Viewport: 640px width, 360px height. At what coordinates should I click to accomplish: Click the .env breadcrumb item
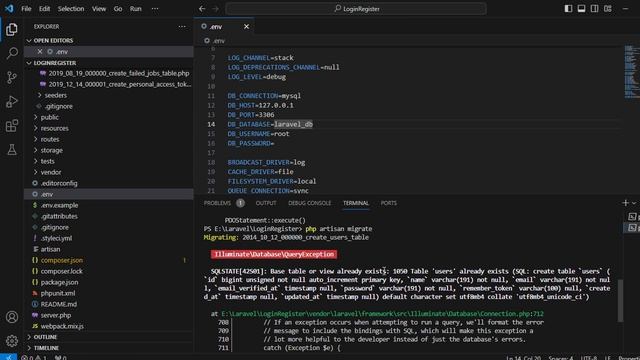click(x=215, y=40)
